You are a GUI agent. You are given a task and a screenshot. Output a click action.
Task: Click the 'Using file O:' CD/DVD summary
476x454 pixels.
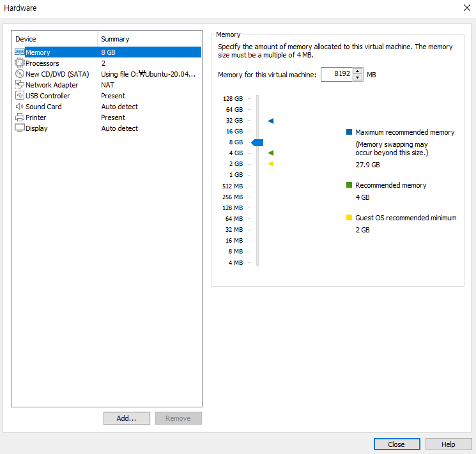tap(148, 74)
